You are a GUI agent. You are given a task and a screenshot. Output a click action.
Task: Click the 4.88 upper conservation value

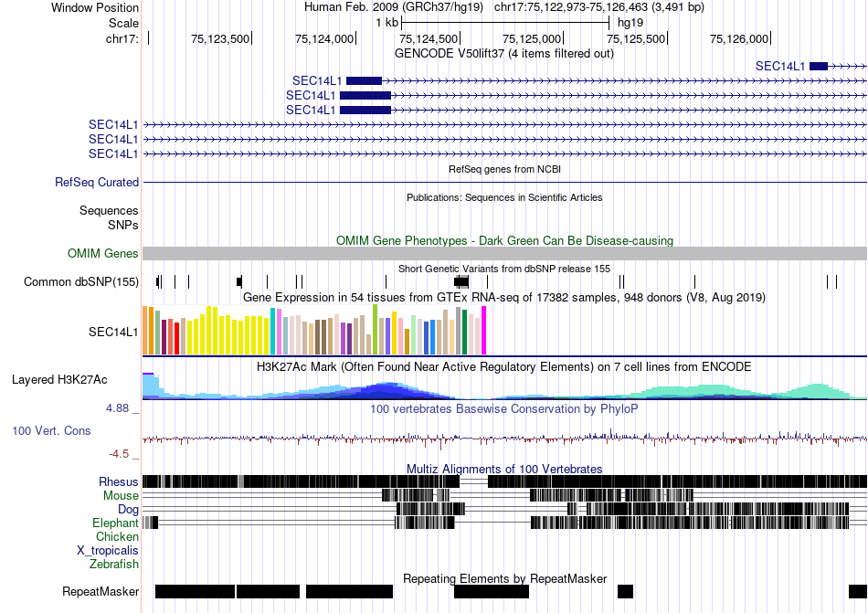click(x=117, y=408)
